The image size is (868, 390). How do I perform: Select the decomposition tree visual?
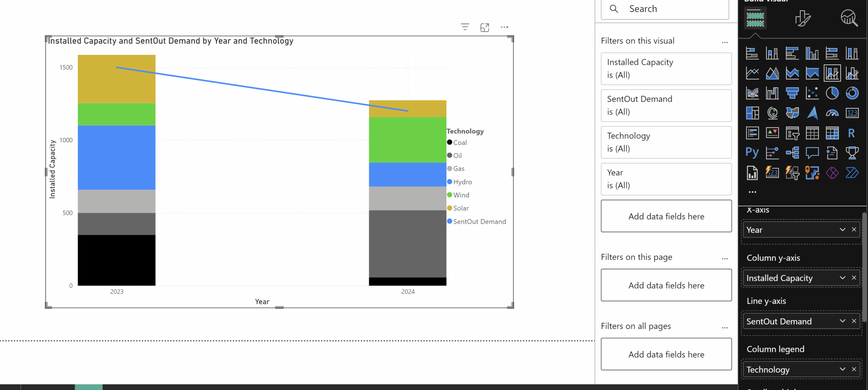[x=793, y=152]
